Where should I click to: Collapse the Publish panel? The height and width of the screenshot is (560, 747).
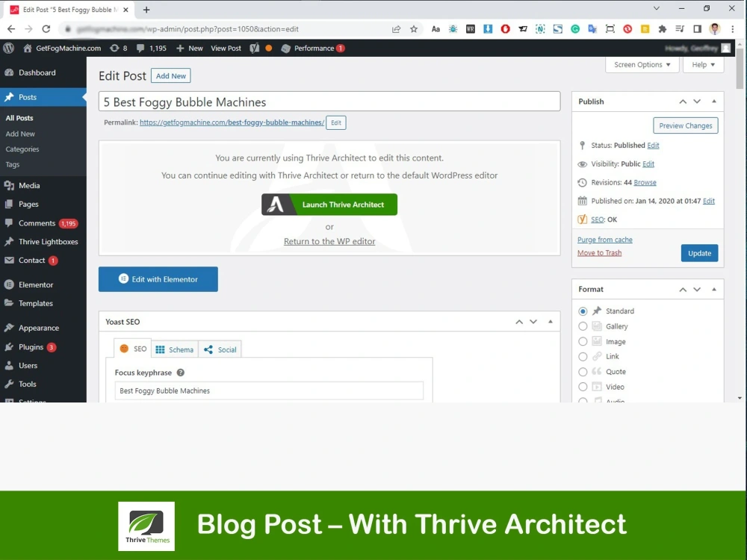[x=713, y=102]
